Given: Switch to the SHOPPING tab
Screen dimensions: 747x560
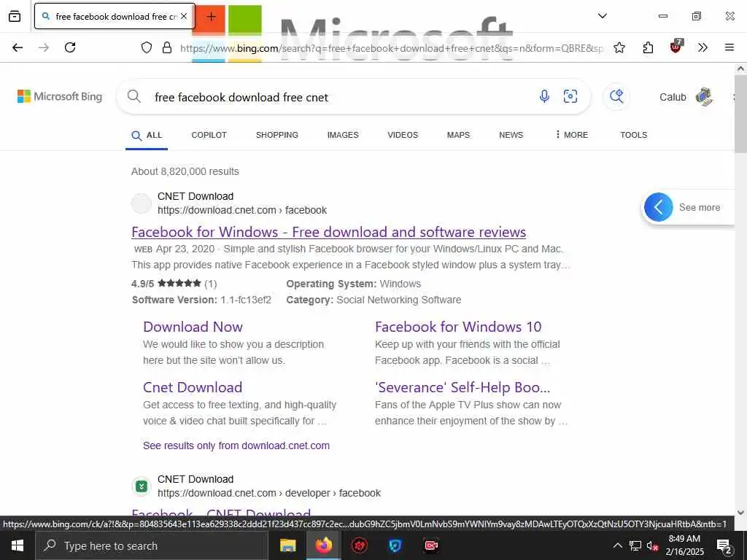Looking at the screenshot, I should 276,135.
